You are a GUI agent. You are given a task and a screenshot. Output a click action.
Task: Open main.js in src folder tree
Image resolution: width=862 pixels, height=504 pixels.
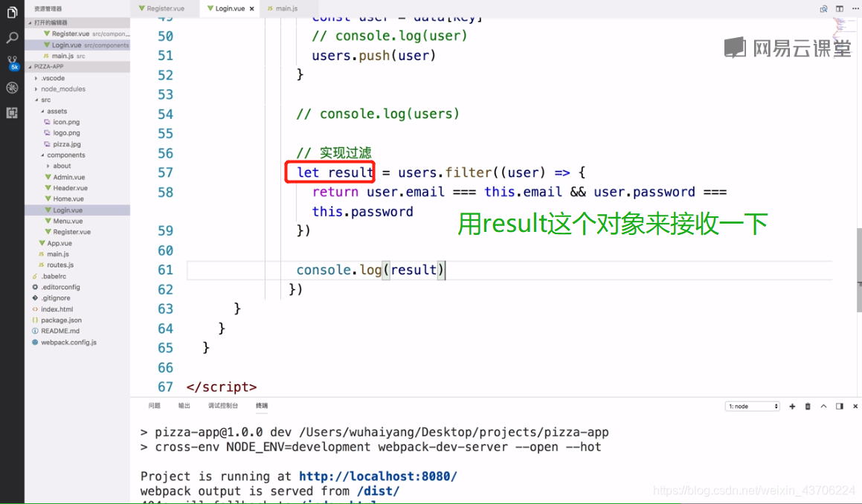click(77, 254)
